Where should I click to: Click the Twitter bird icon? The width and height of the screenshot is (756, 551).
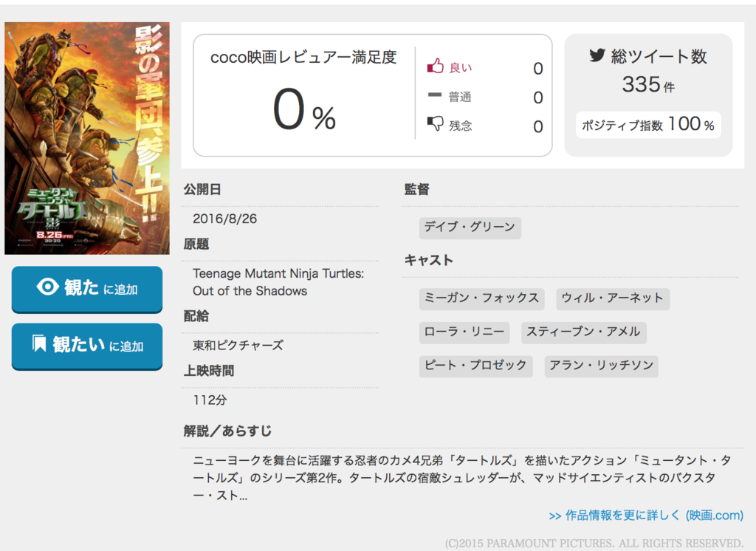pos(597,55)
